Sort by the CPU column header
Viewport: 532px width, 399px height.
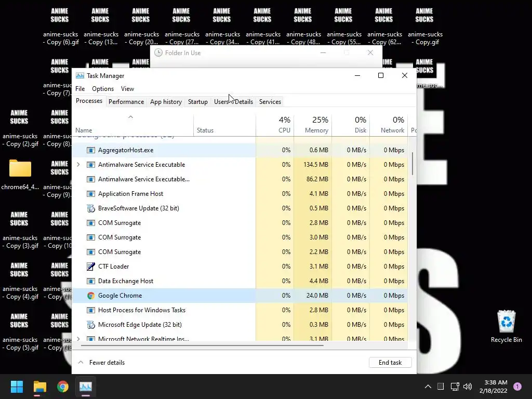coord(275,125)
